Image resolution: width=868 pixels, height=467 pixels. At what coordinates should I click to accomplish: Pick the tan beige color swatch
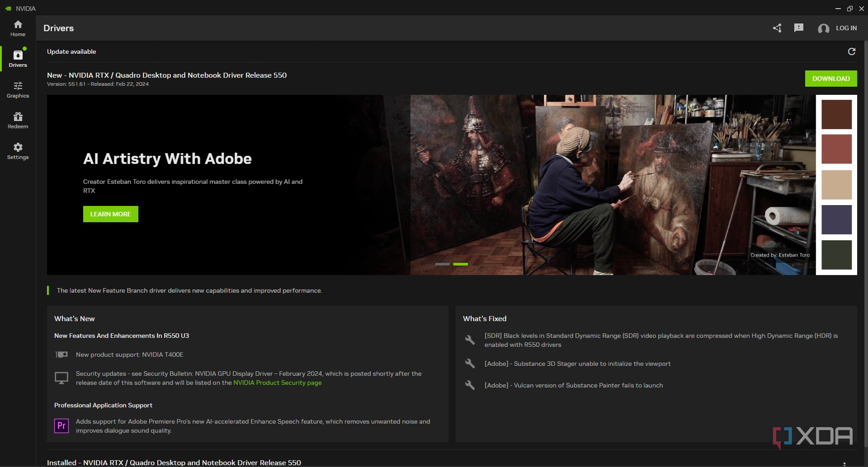pos(836,185)
